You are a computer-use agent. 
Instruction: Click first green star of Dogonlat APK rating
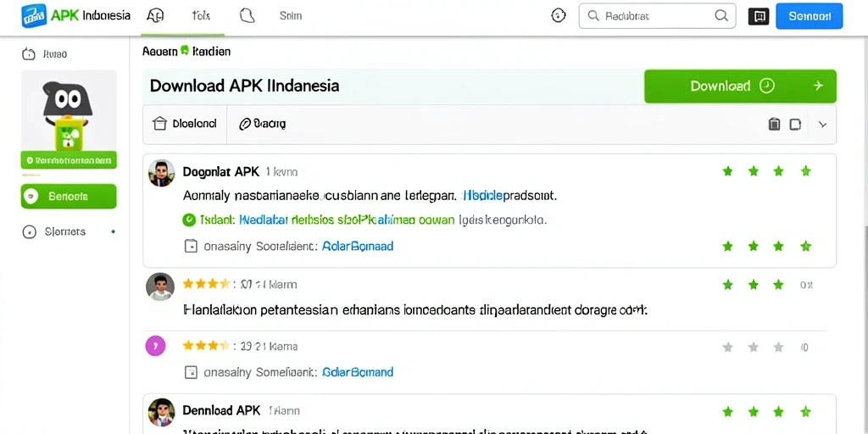pos(727,171)
